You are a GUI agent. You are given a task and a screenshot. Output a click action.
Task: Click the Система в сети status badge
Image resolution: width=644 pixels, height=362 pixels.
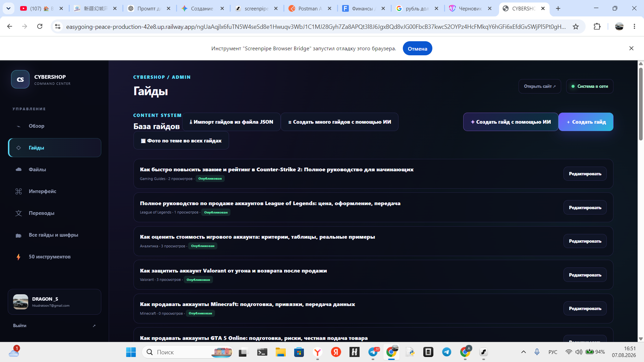(x=590, y=86)
